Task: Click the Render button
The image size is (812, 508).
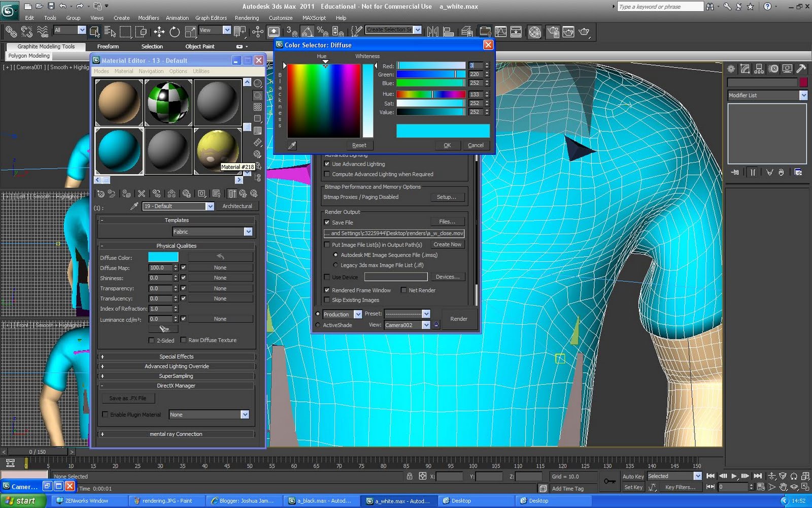Action: click(x=458, y=319)
